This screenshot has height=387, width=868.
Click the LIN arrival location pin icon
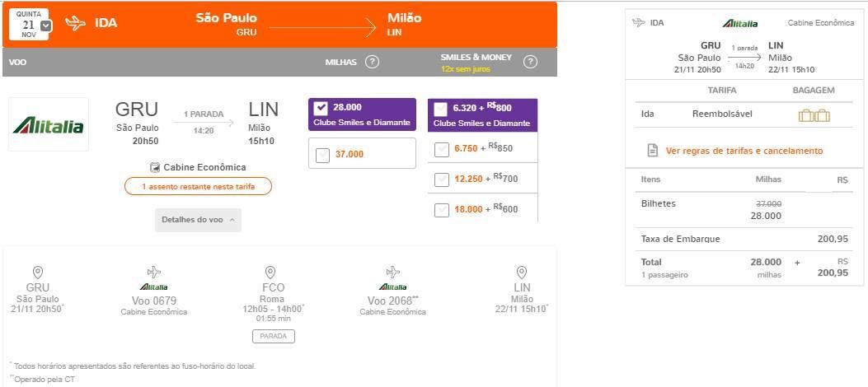(522, 272)
